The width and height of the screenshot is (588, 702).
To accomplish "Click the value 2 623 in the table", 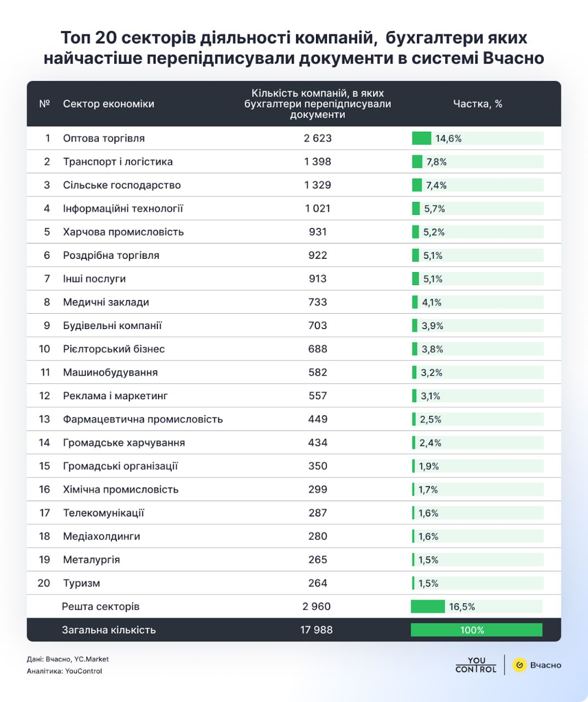I will click(318, 138).
